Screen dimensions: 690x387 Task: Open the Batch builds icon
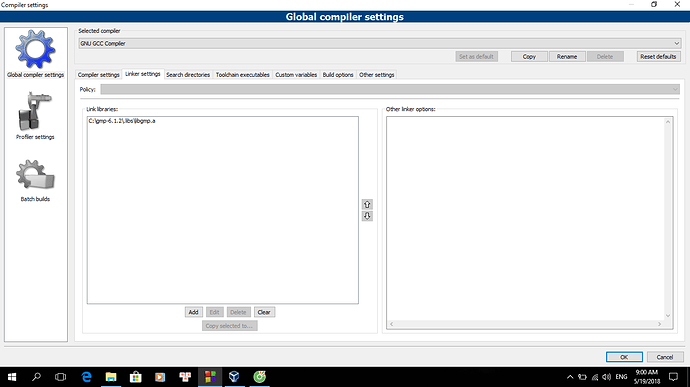[x=35, y=175]
